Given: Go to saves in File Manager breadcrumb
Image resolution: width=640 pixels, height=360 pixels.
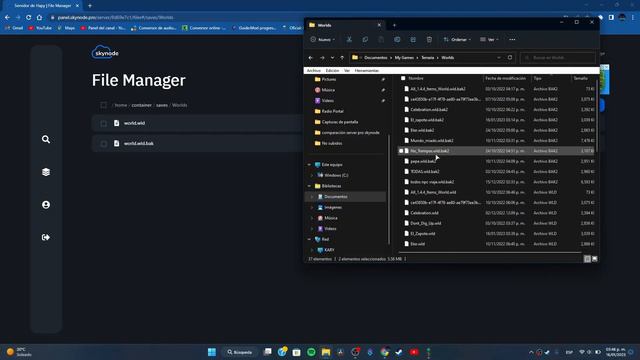Looking at the screenshot, I should [x=162, y=105].
